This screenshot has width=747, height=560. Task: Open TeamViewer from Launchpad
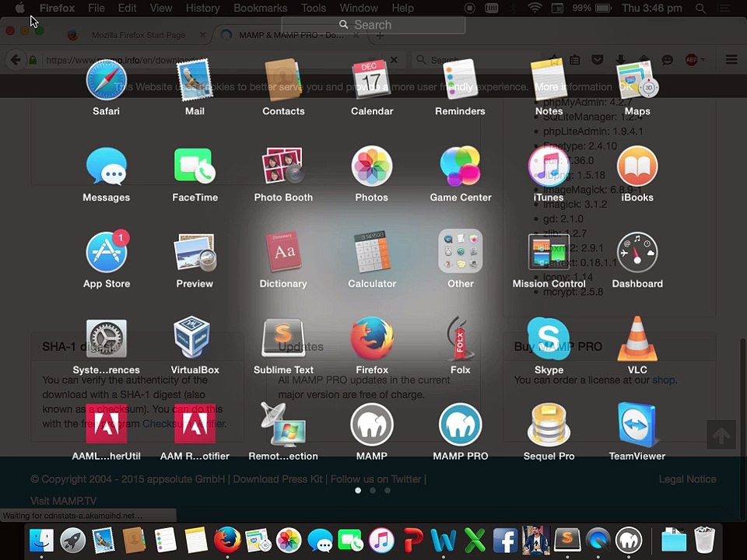coord(637,425)
